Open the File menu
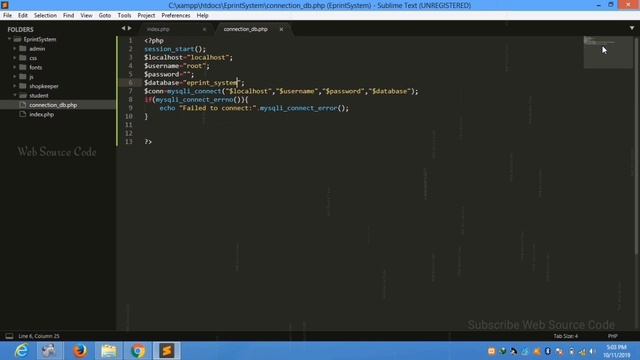640x360 pixels. click(x=7, y=16)
